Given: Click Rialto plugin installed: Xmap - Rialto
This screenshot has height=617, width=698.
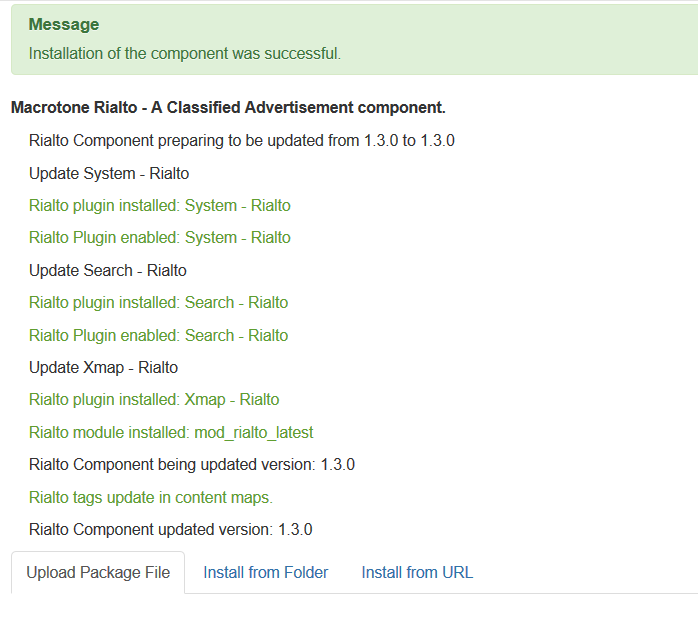Looking at the screenshot, I should pos(154,400).
